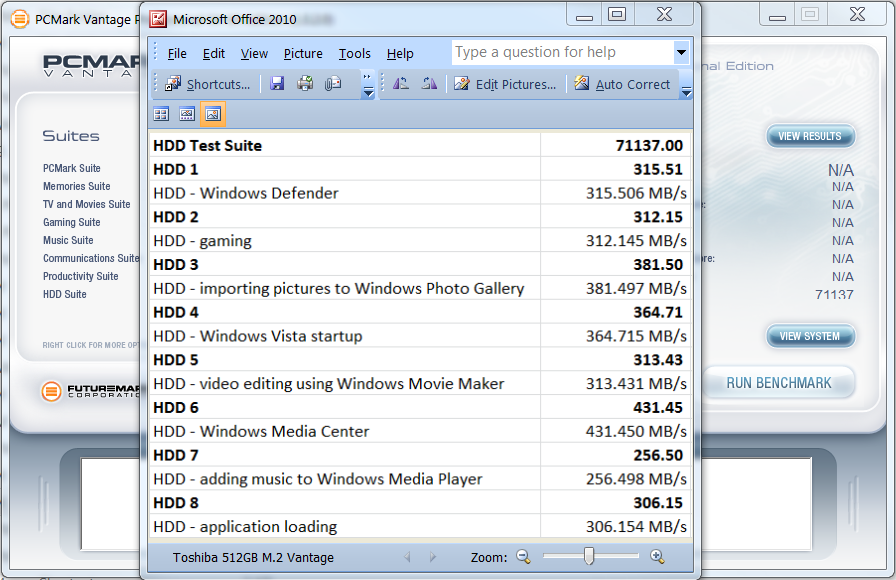Open the Shortcuts pane
Viewport: 896px width, 580px height.
(x=208, y=84)
